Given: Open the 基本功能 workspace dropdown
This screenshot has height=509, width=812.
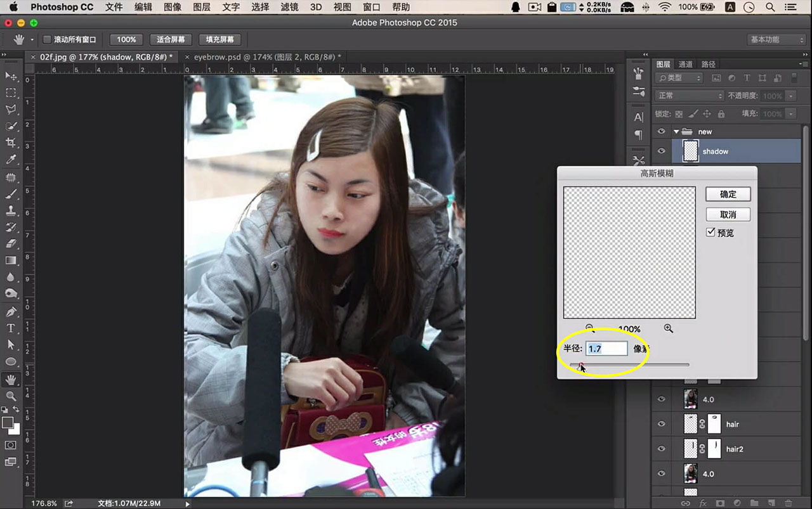Looking at the screenshot, I should (776, 39).
